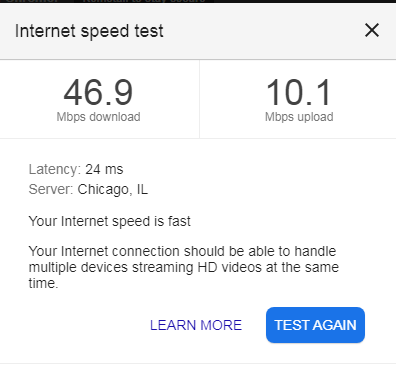The height and width of the screenshot is (371, 396).
Task: Click the Latency label
Action: click(x=55, y=169)
